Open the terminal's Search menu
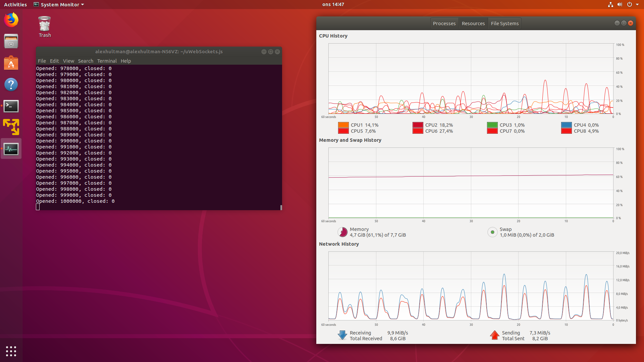Viewport: 644px width, 362px height. (86, 61)
